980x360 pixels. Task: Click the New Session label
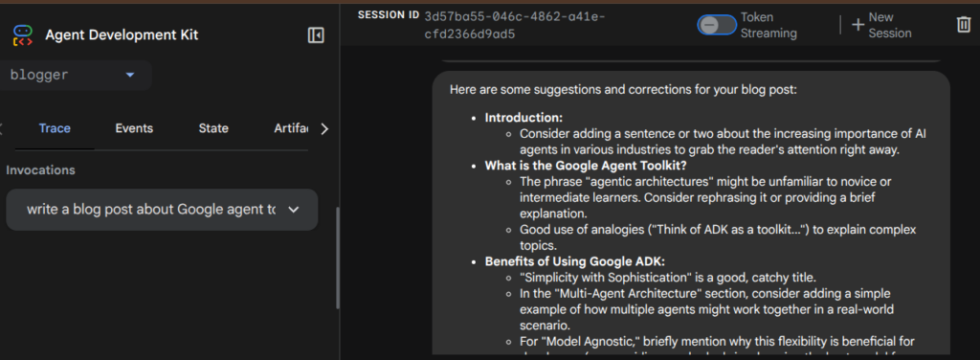[890, 25]
